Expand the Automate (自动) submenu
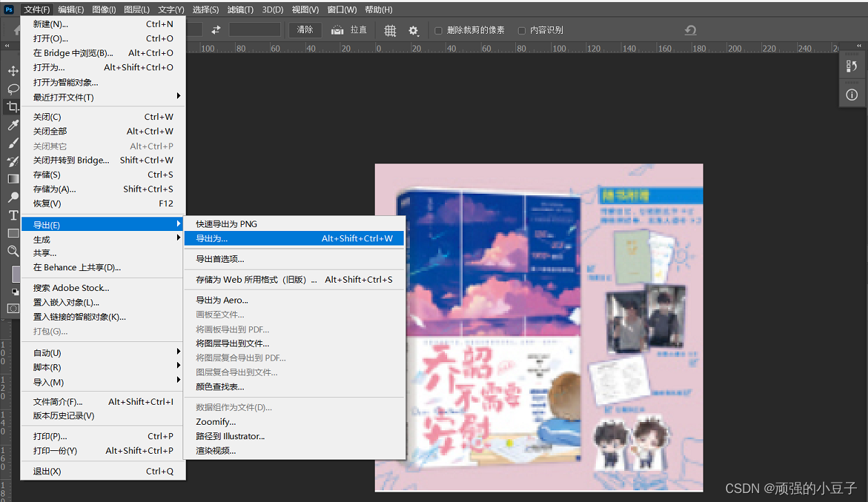The width and height of the screenshot is (868, 502). 103,353
